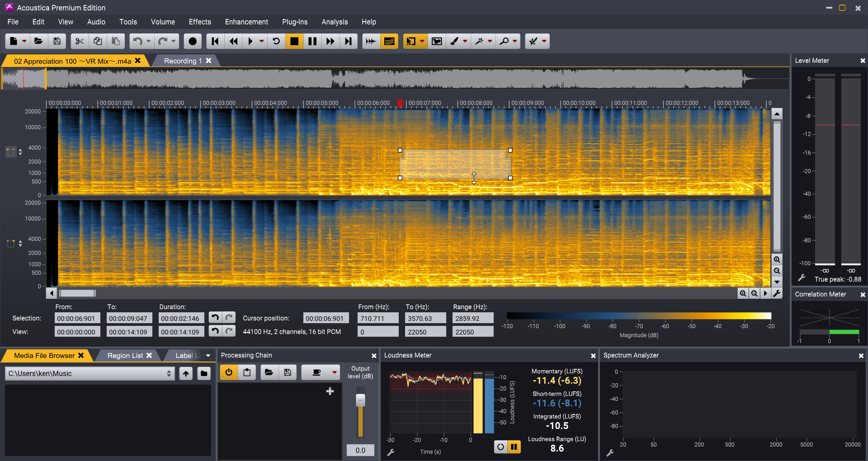The image size is (868, 461).
Task: Switch to the Recording 1 tab
Action: [183, 61]
